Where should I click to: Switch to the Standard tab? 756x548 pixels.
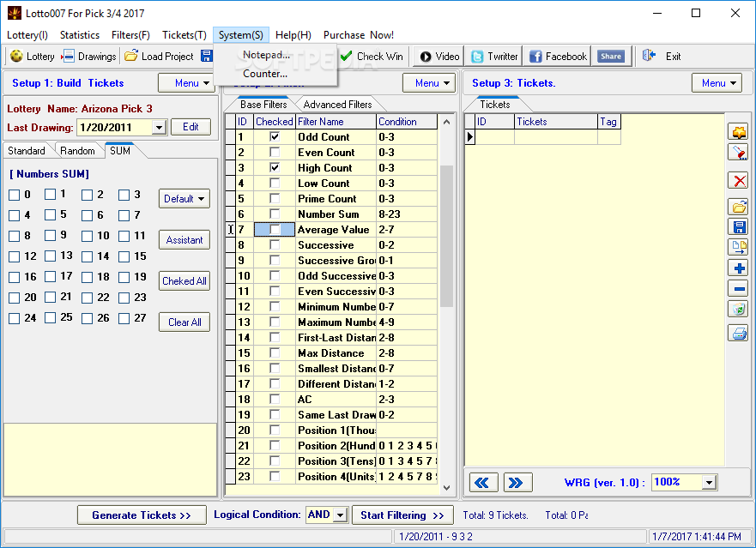[x=26, y=151]
